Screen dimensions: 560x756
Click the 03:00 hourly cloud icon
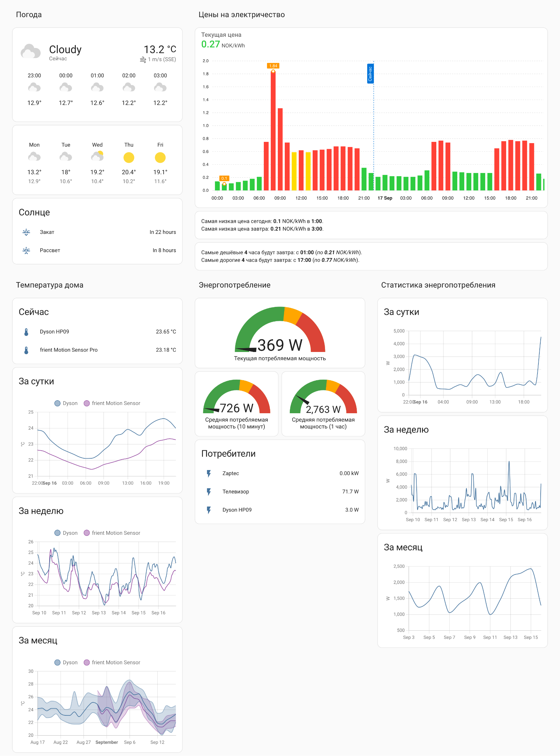[160, 88]
